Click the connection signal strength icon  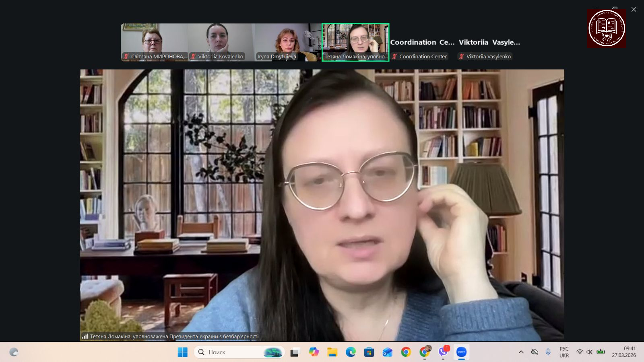click(85, 336)
